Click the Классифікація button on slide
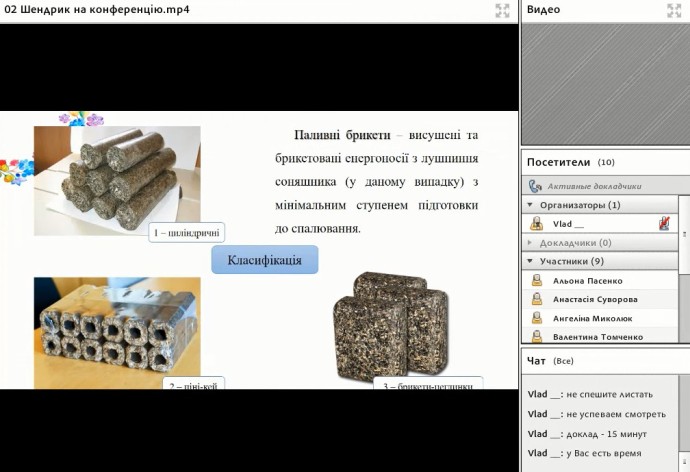The image size is (690, 472). 264,260
